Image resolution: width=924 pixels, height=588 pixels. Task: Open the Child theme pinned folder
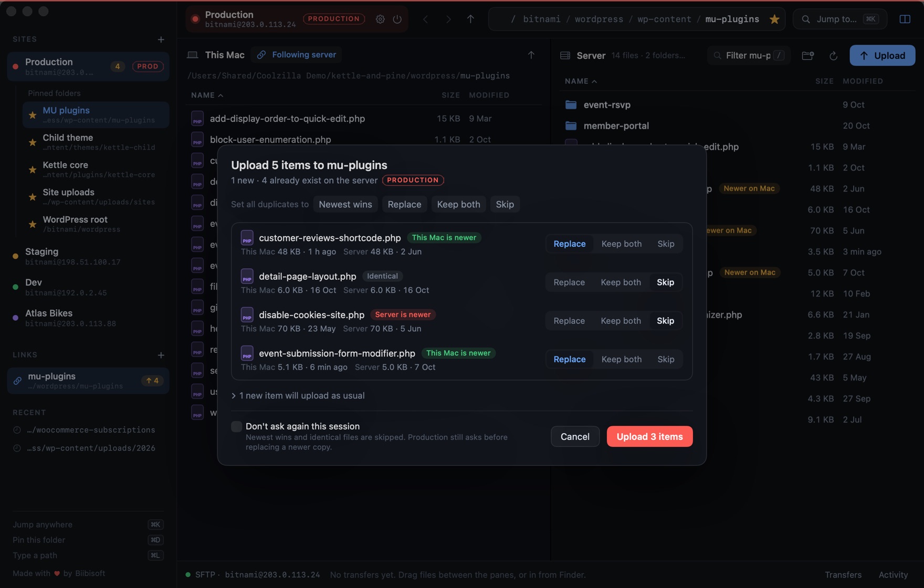pos(96,142)
